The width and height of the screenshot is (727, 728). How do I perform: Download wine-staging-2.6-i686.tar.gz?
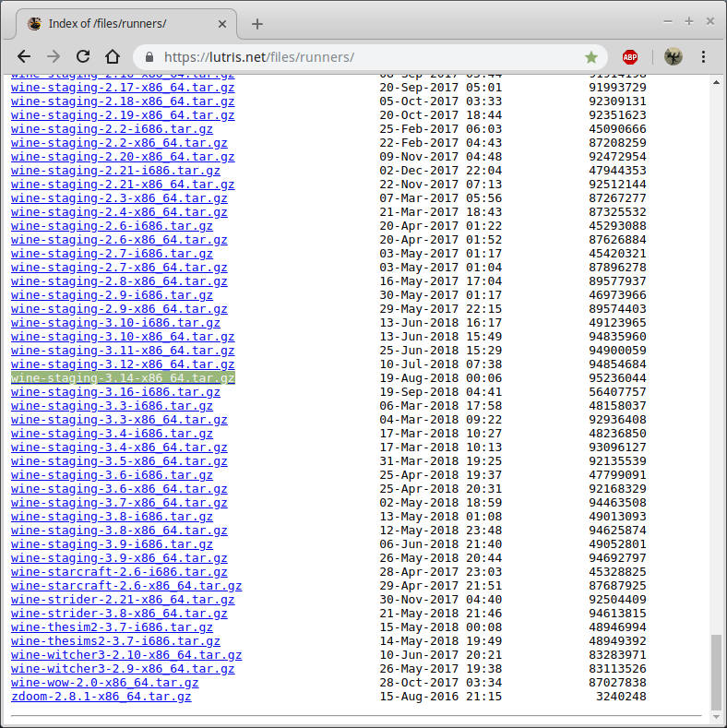(112, 226)
